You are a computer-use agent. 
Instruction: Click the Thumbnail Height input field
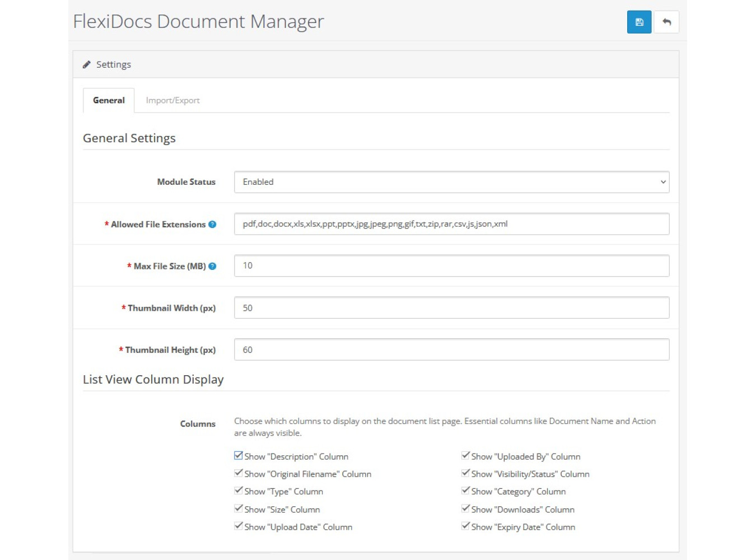coord(451,350)
